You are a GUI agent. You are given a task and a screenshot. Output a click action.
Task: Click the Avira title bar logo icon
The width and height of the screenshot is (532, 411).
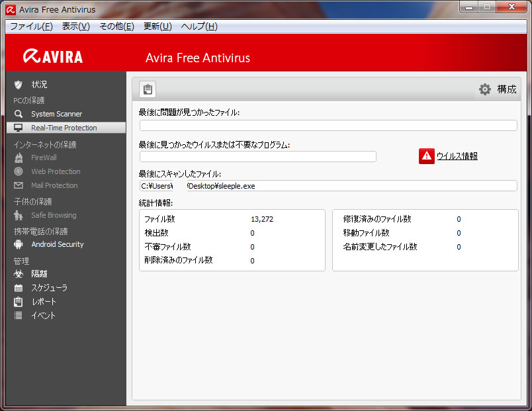[11, 10]
